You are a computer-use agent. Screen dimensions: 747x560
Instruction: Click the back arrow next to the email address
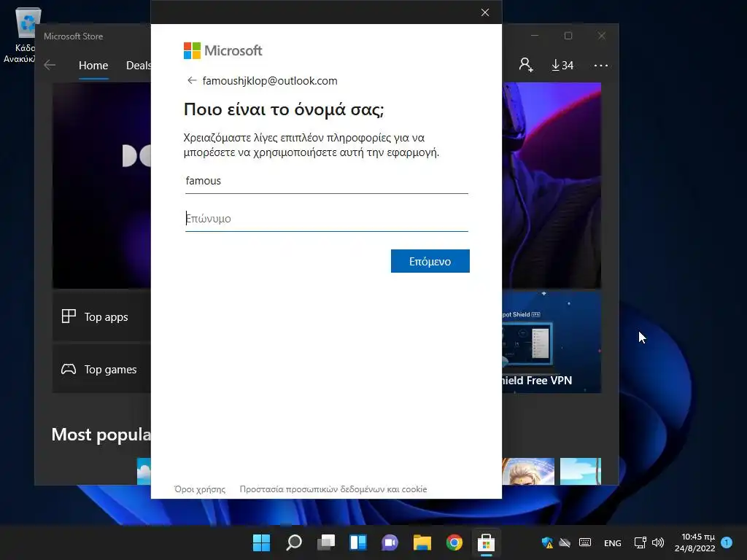[192, 80]
